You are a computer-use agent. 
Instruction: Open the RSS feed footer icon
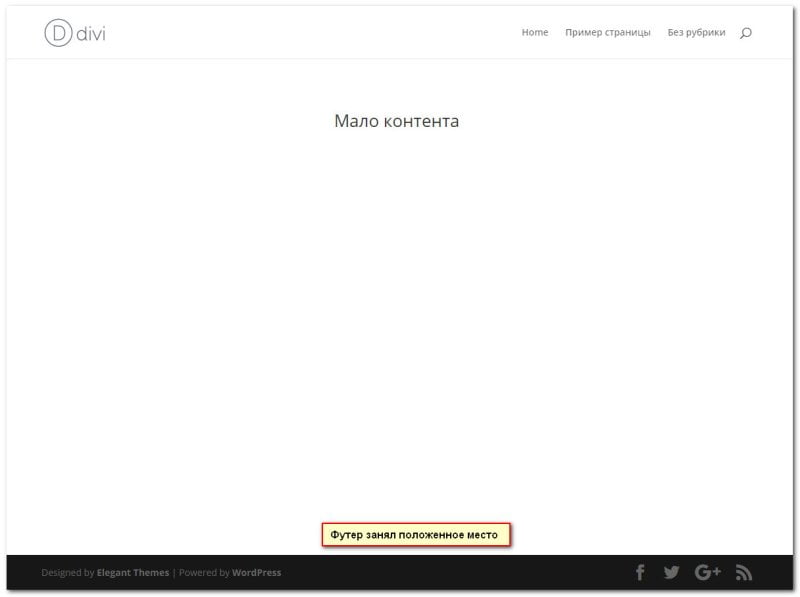744,573
